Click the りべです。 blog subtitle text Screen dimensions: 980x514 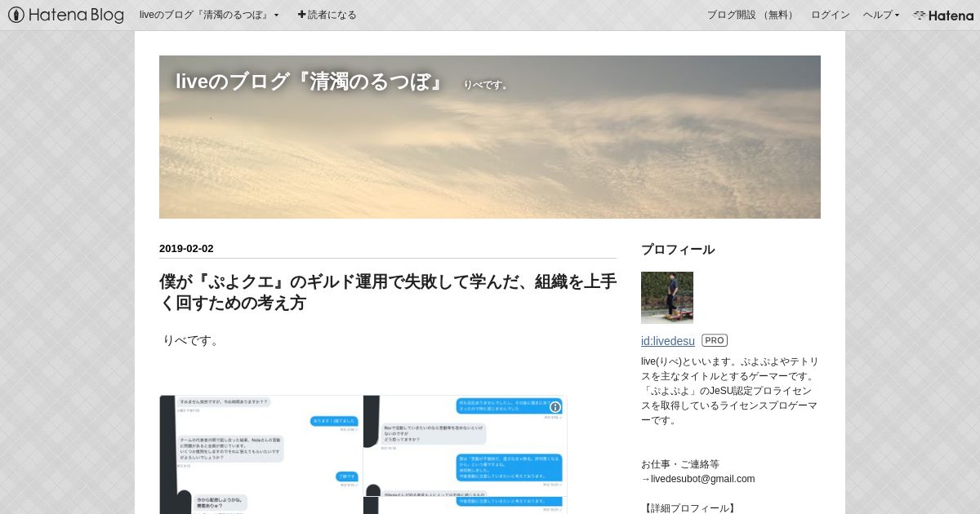click(485, 85)
